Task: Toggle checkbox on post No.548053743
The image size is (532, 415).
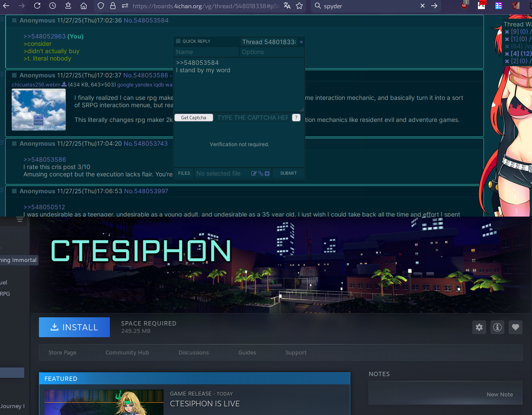Action: click(14, 144)
